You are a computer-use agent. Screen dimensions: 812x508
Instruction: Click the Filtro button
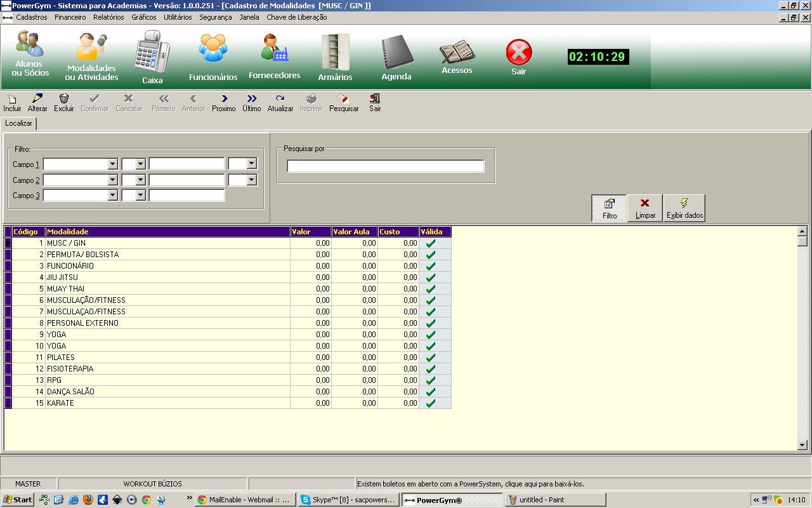pyautogui.click(x=609, y=208)
